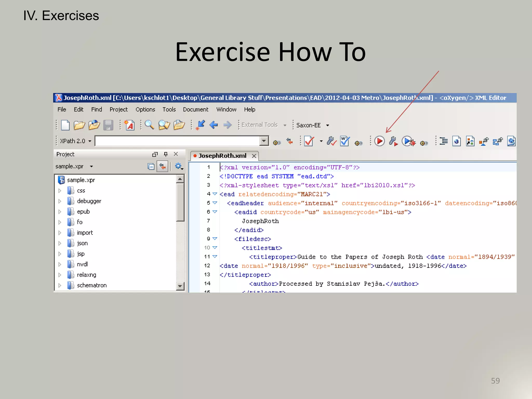
Task: Click the Open file folder icon
Action: pos(79,125)
